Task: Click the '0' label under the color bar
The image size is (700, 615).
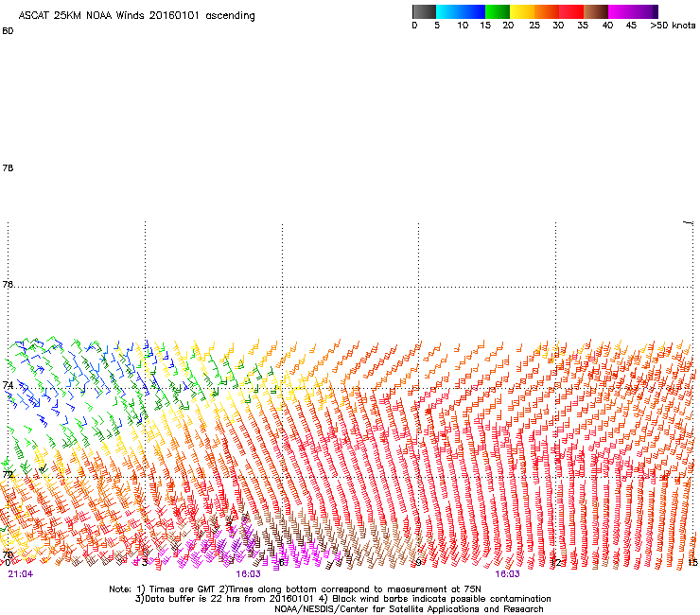Action: 414,26
